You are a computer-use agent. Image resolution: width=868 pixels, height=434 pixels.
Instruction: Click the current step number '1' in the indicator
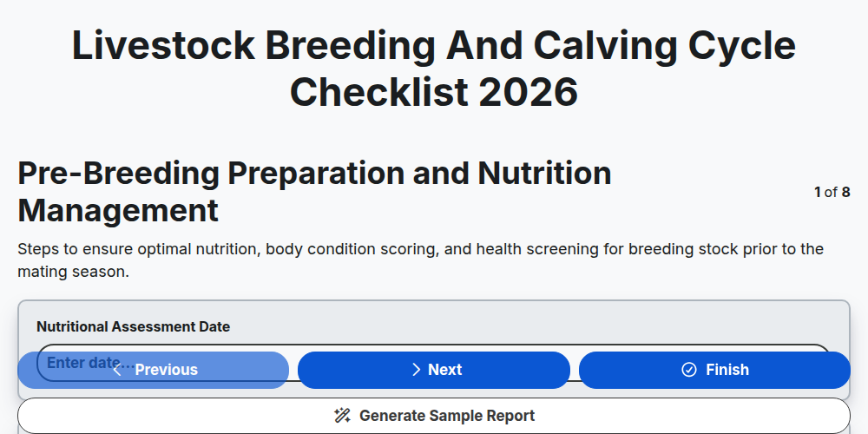click(x=818, y=192)
